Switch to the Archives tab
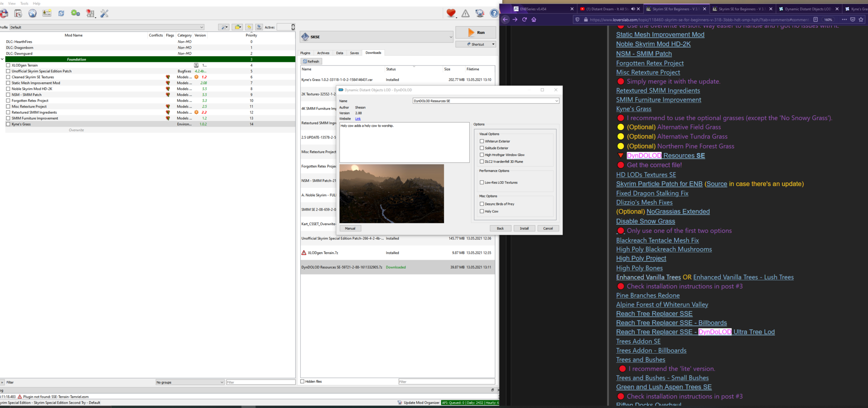Image resolution: width=868 pixels, height=408 pixels. (323, 53)
